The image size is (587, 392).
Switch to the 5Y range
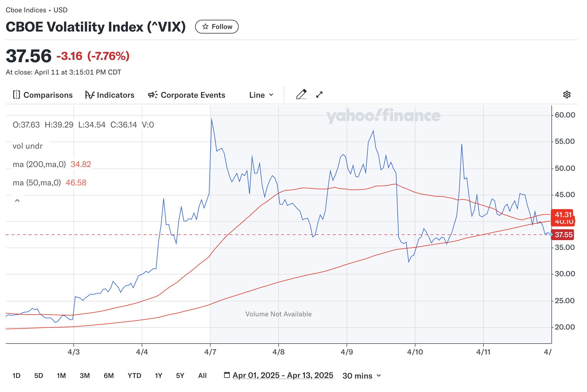click(180, 376)
